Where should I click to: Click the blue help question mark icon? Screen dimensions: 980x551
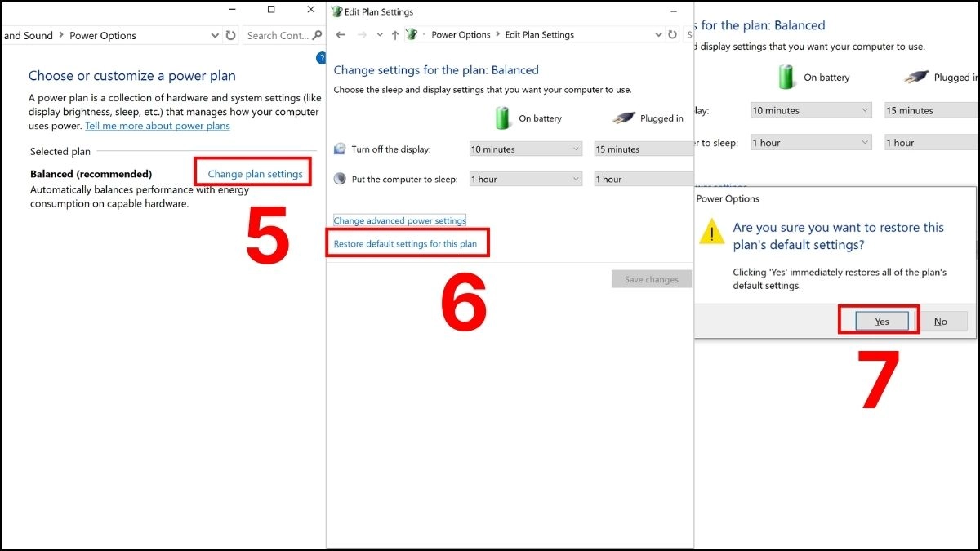point(321,58)
